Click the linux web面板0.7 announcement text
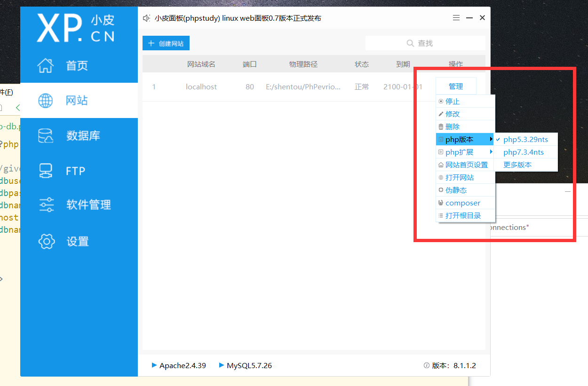 (x=238, y=18)
